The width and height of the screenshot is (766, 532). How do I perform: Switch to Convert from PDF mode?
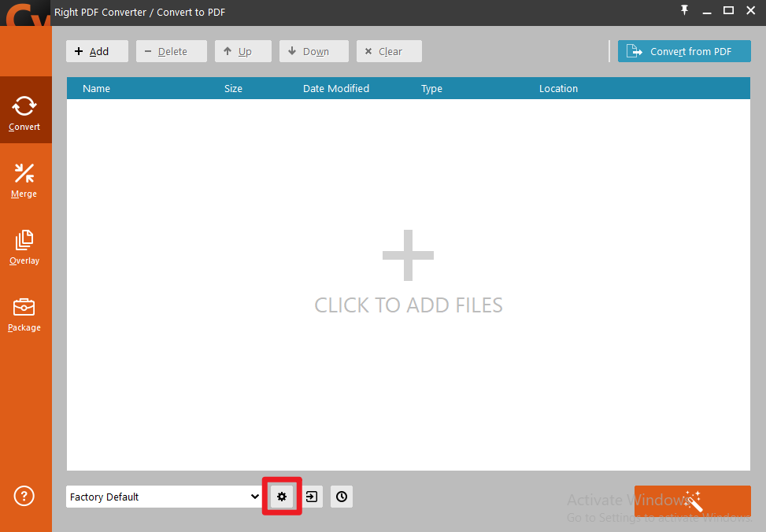684,51
